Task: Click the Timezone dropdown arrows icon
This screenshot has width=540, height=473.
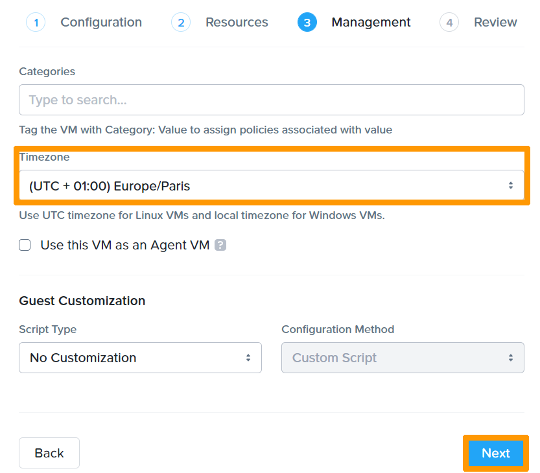Action: [511, 186]
